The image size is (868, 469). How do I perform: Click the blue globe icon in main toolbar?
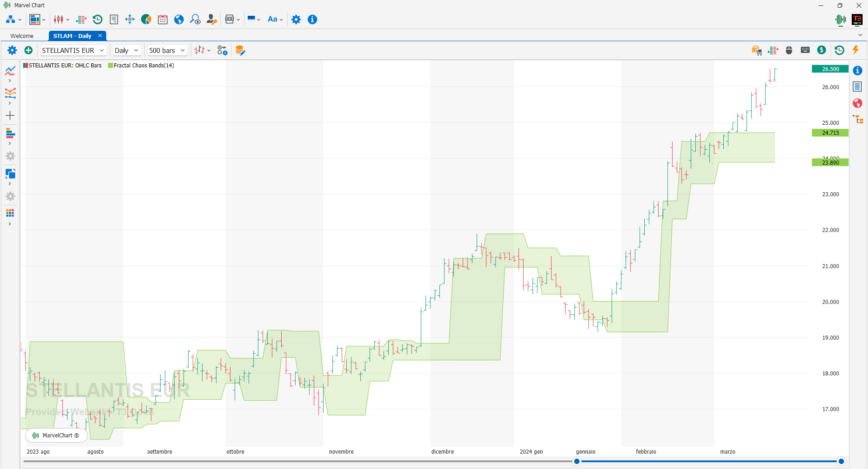pyautogui.click(x=179, y=19)
